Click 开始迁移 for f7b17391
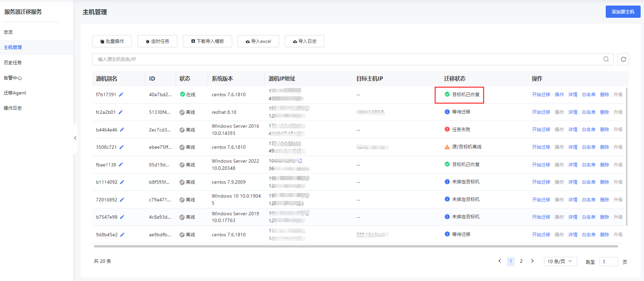The image size is (644, 281). click(541, 95)
